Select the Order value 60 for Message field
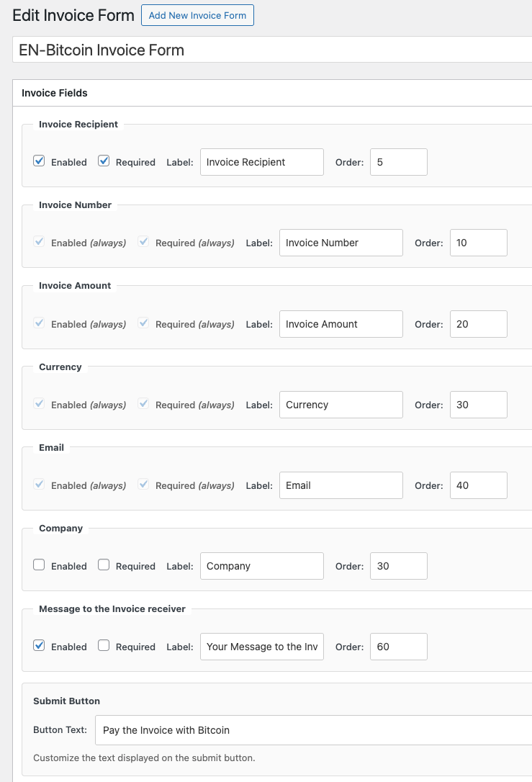 pos(398,647)
